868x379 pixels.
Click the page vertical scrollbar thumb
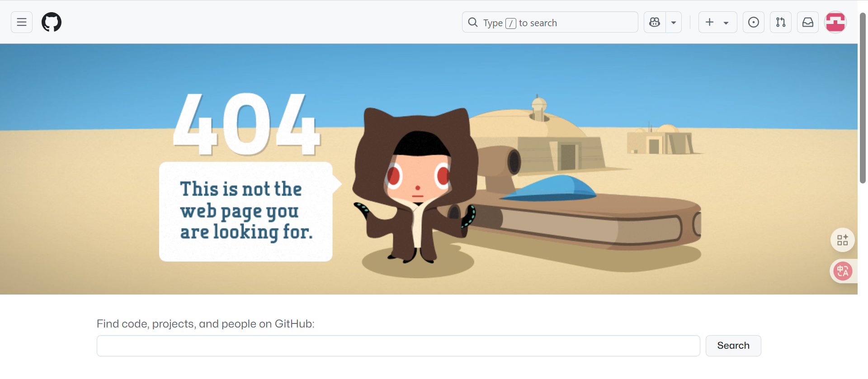point(863,98)
